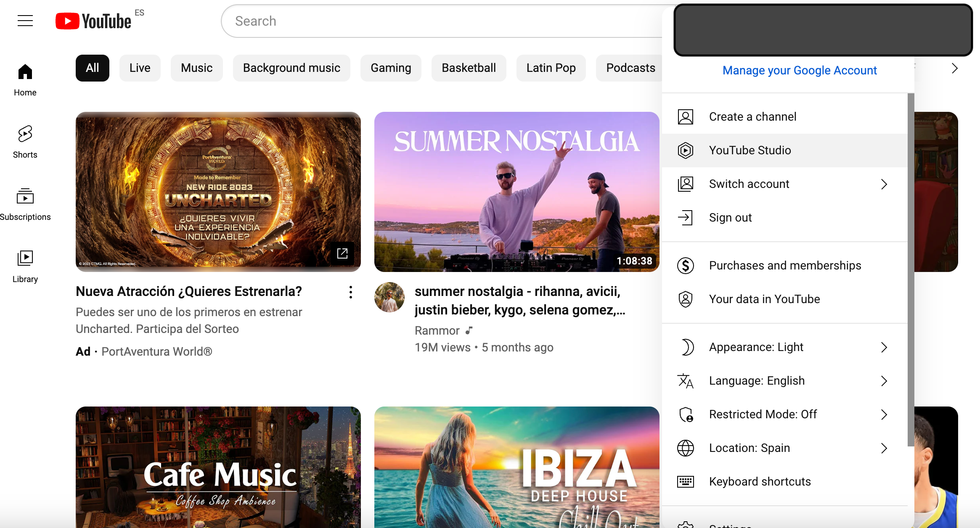Click the Purchases dollar icon
The image size is (980, 528).
(x=686, y=266)
